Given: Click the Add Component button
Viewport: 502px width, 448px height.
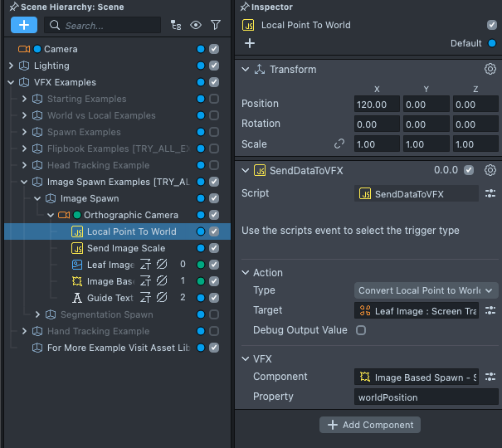Looking at the screenshot, I should (x=369, y=425).
